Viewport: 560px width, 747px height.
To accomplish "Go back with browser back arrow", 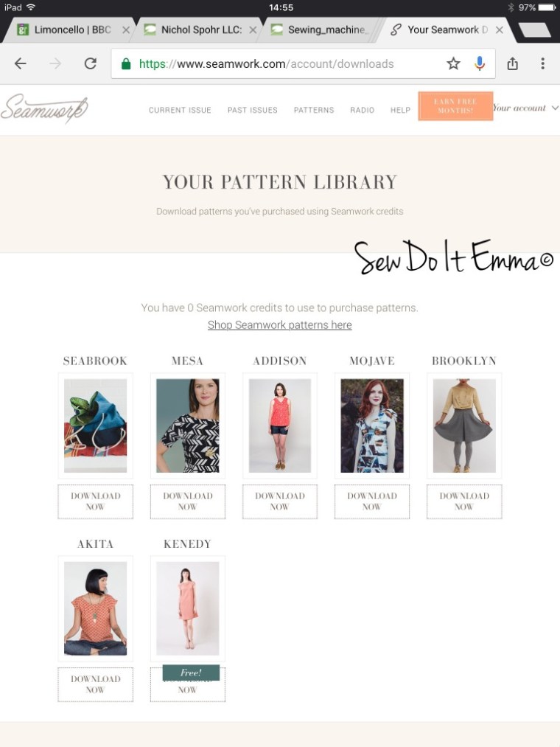I will (x=21, y=63).
